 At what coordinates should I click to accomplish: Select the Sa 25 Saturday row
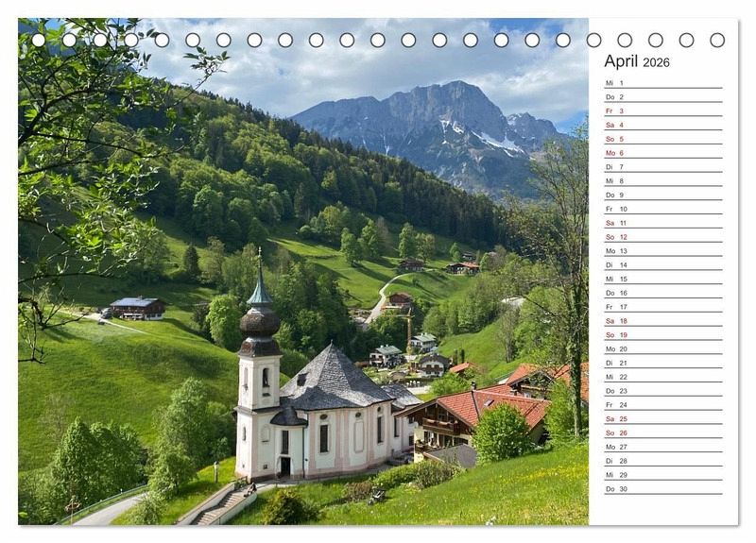click(661, 418)
